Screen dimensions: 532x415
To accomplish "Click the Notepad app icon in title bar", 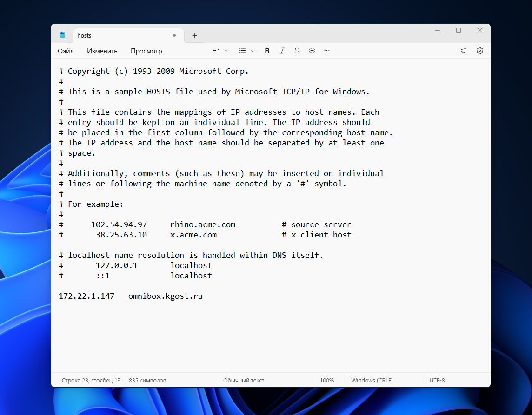I will 62,35.
